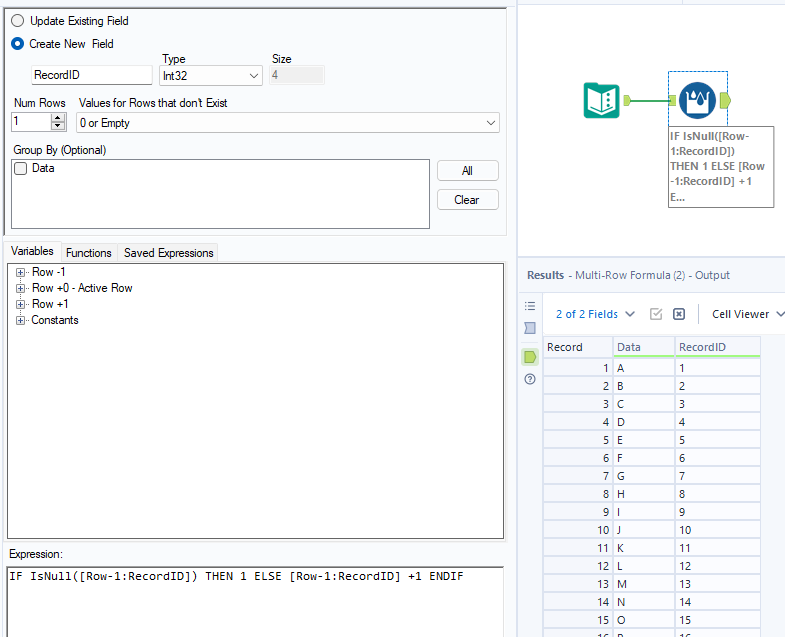Open the Saved Expressions tab
Image resolution: width=785 pixels, height=637 pixels.
point(168,253)
